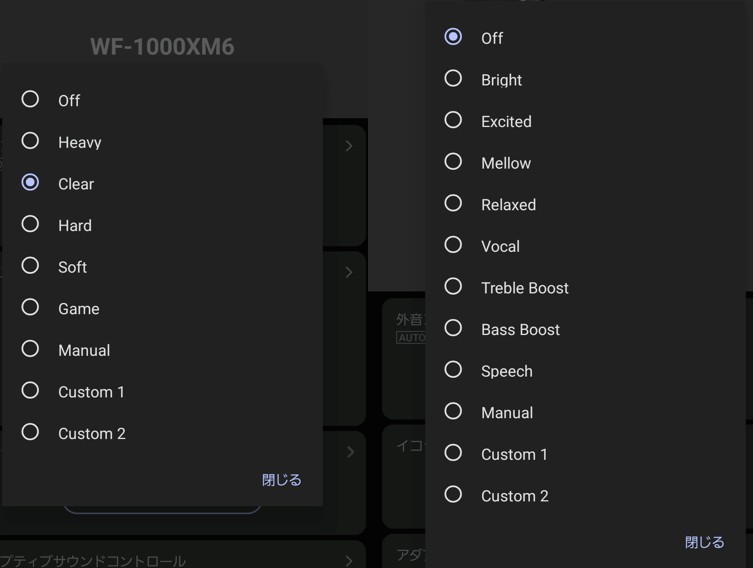The width and height of the screenshot is (753, 568).
Task: Pick the Mellow equalizer preset
Action: tap(453, 162)
